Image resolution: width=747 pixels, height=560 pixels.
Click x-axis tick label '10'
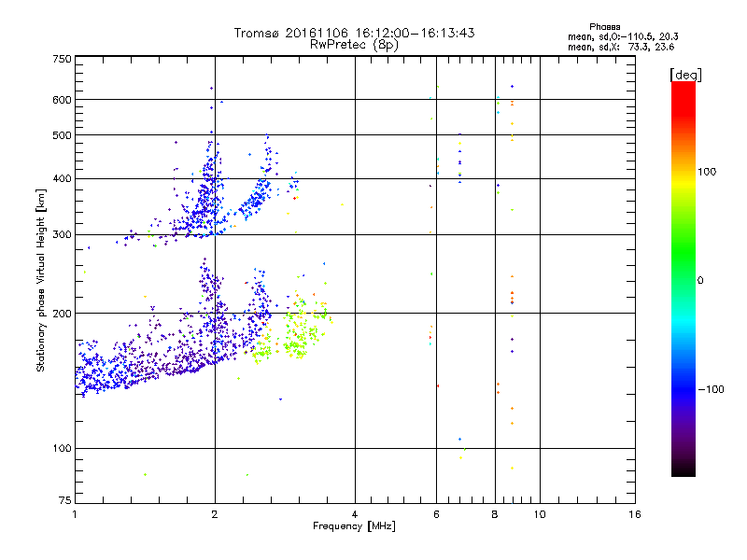(x=540, y=514)
